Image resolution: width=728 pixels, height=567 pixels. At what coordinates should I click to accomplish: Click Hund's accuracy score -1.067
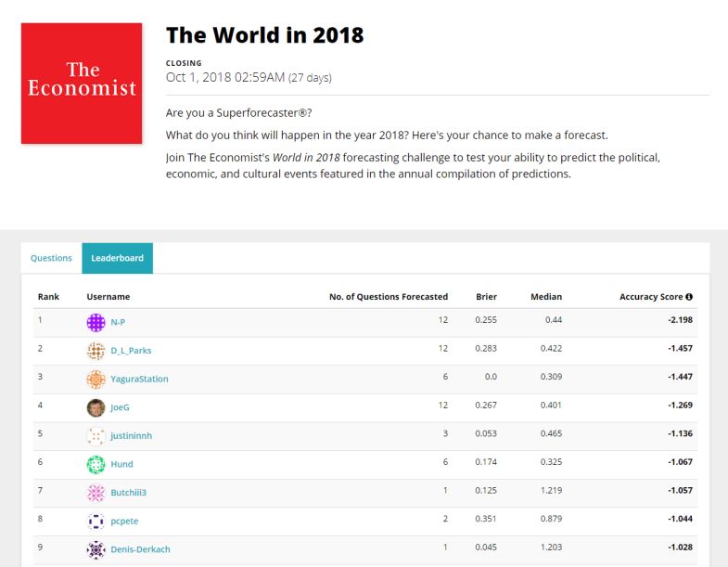point(680,461)
